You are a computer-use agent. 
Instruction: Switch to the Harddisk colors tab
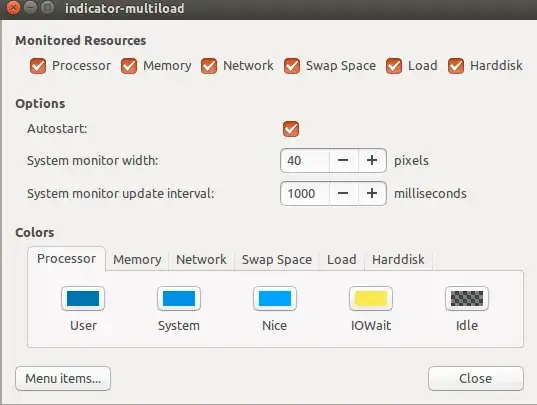pos(398,260)
